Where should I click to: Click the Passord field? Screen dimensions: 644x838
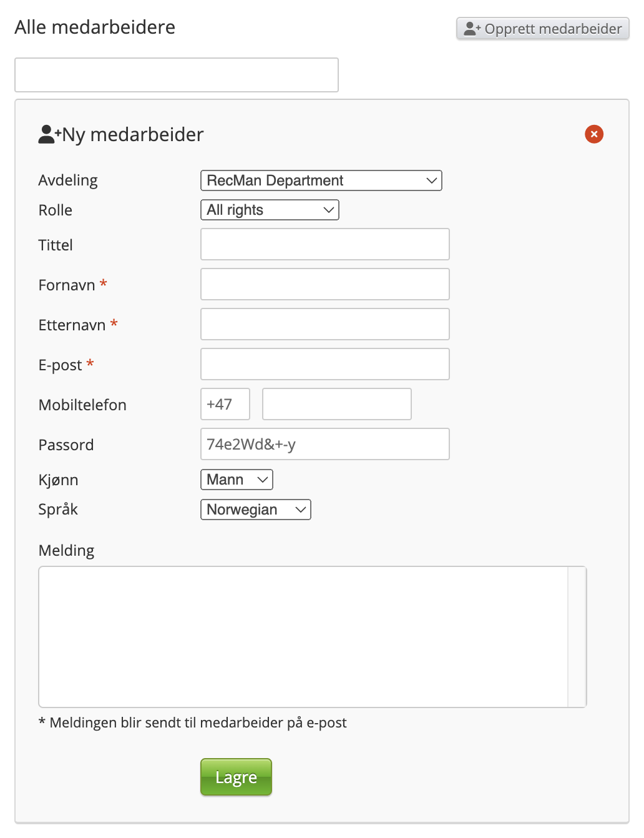[x=324, y=444]
